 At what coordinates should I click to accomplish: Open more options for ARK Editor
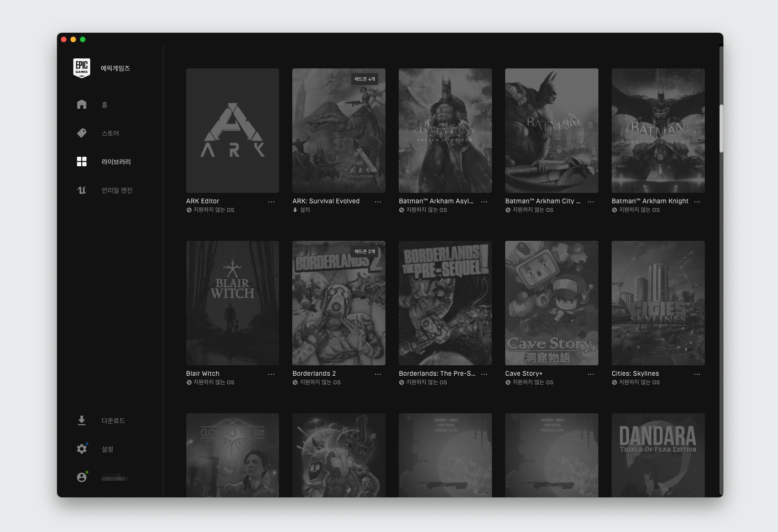coord(271,201)
